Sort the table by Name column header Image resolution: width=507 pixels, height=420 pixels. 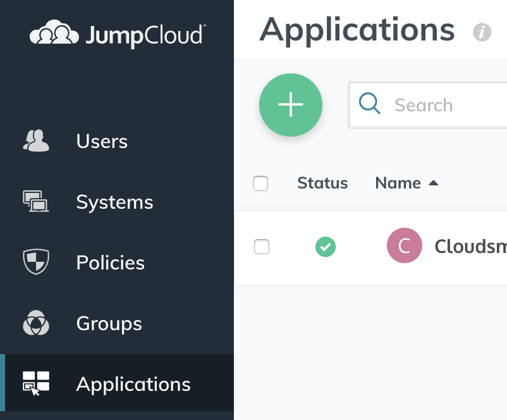coord(398,183)
